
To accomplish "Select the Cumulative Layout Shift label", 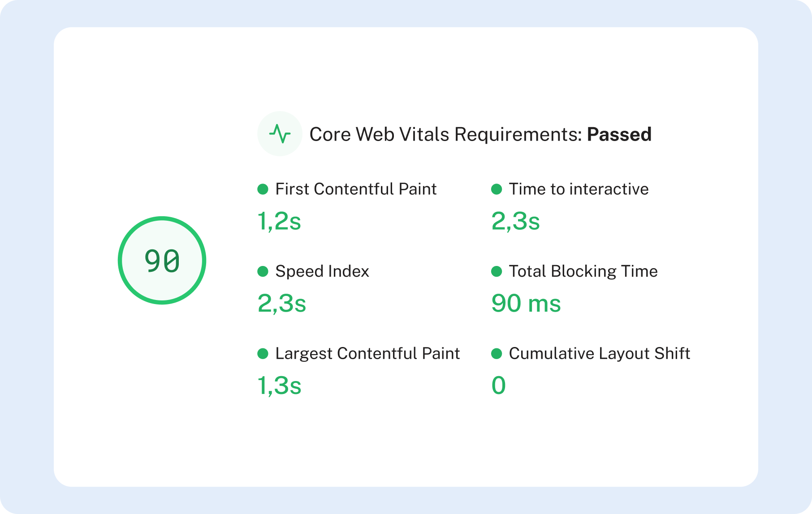I will coord(599,354).
